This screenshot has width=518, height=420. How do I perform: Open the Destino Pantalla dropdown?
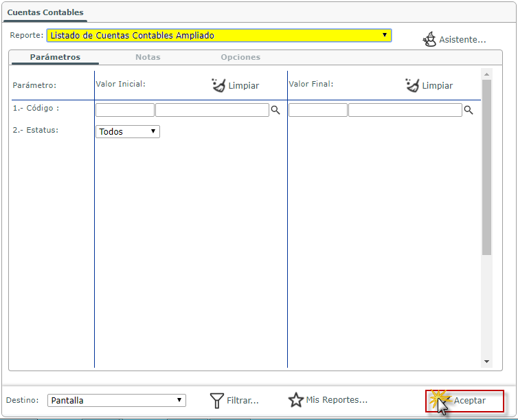[117, 400]
